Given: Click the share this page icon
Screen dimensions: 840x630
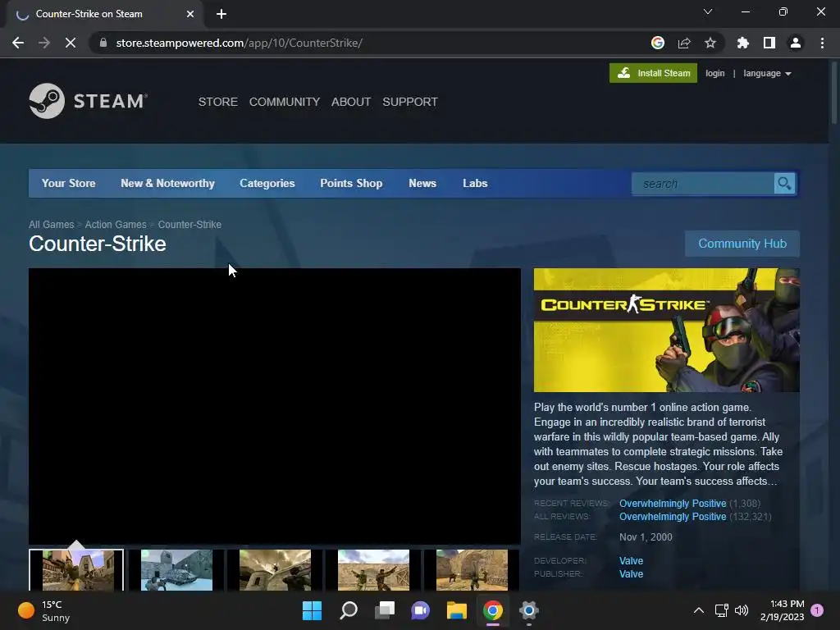Looking at the screenshot, I should click(x=684, y=43).
